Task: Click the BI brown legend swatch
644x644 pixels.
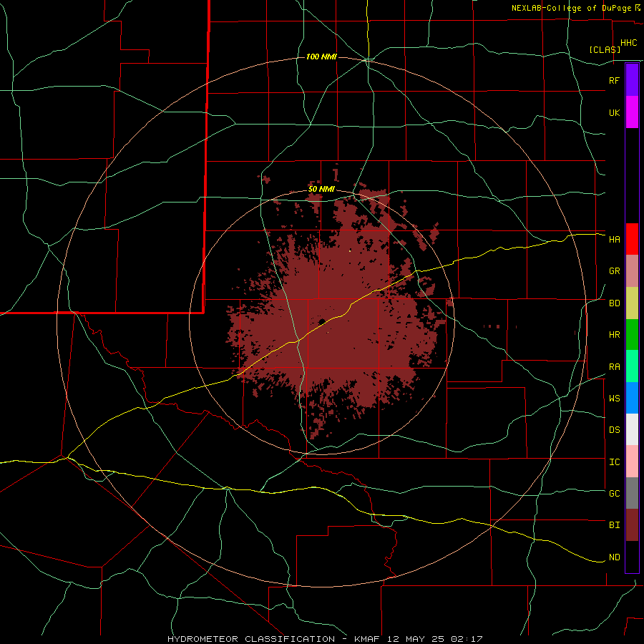Action: pos(632,525)
